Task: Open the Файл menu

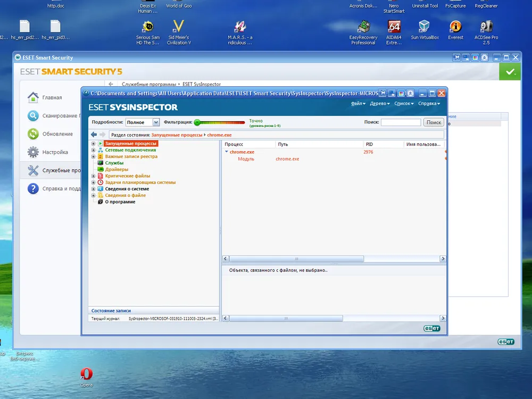Action: (x=358, y=104)
